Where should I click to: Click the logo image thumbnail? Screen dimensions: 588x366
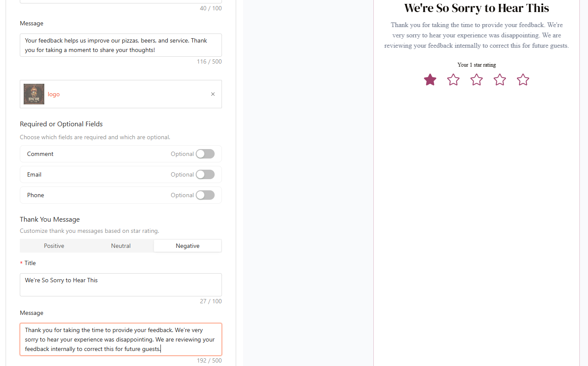pyautogui.click(x=34, y=94)
